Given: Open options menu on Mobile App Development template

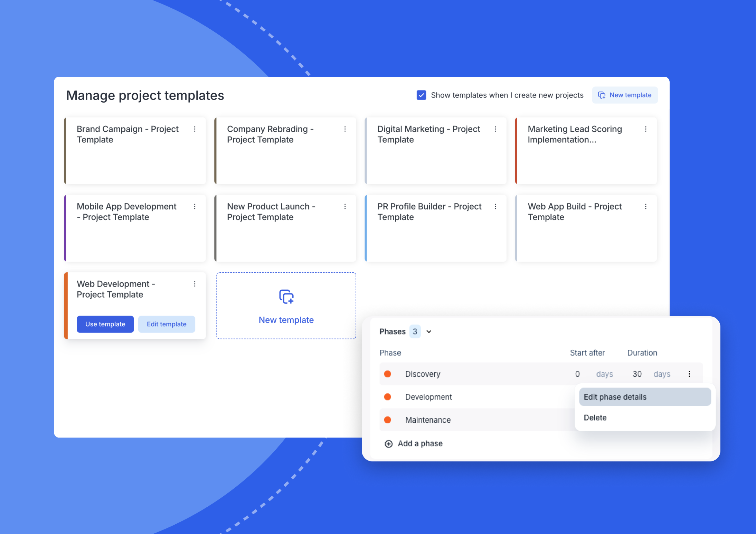Looking at the screenshot, I should (x=195, y=206).
